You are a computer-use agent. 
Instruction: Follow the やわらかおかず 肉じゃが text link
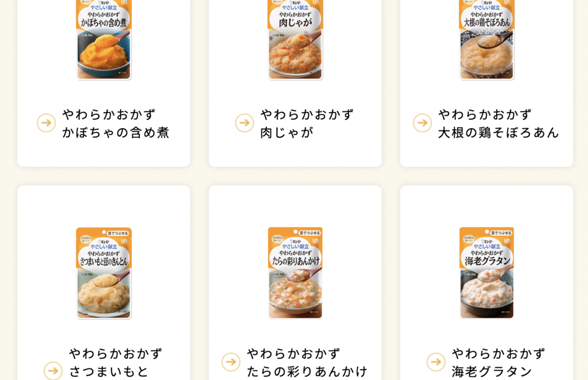pos(307,123)
